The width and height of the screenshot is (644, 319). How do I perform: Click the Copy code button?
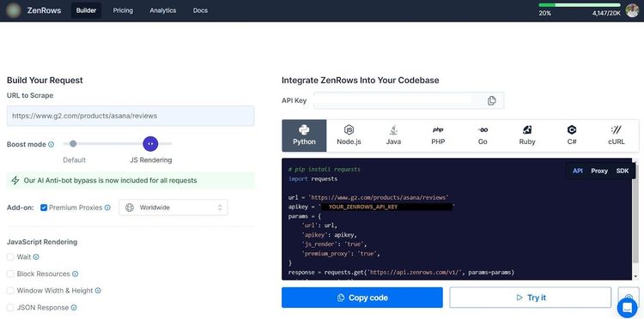coord(361,298)
